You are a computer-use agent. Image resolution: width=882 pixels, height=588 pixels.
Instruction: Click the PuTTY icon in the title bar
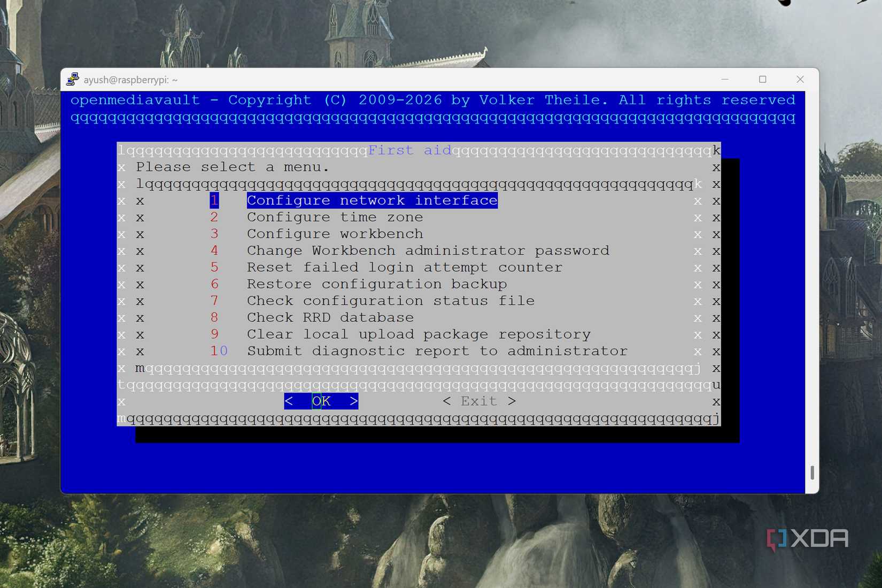click(73, 80)
